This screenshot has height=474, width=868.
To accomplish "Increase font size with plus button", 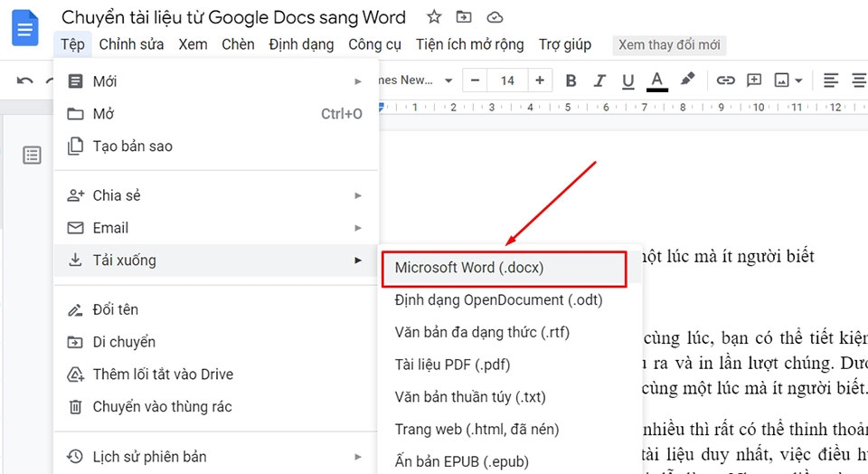I will [540, 81].
